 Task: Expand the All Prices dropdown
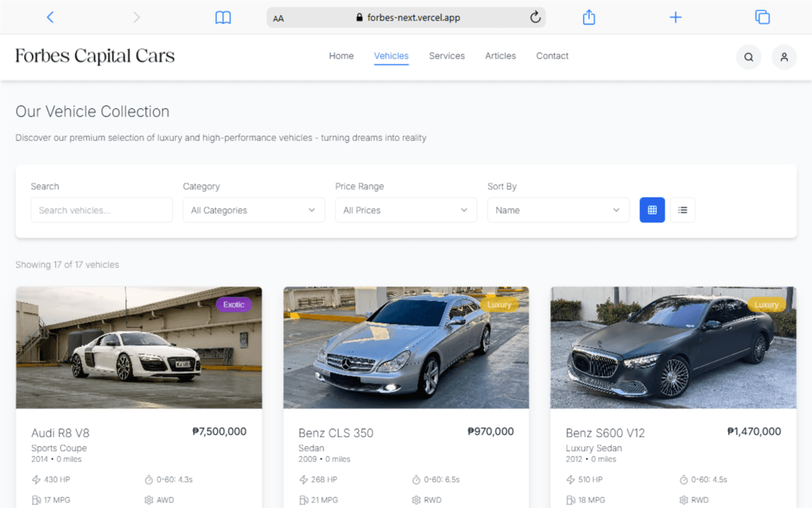click(x=406, y=210)
